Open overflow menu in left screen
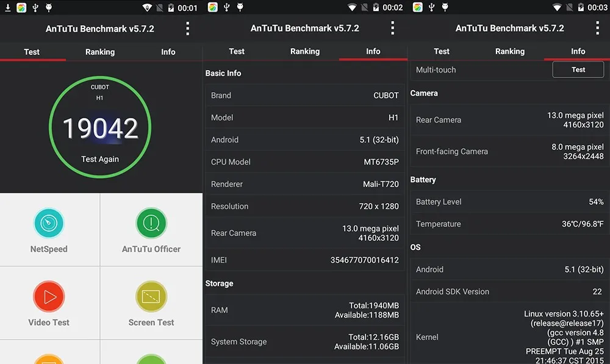The width and height of the screenshot is (610, 364). [x=187, y=29]
